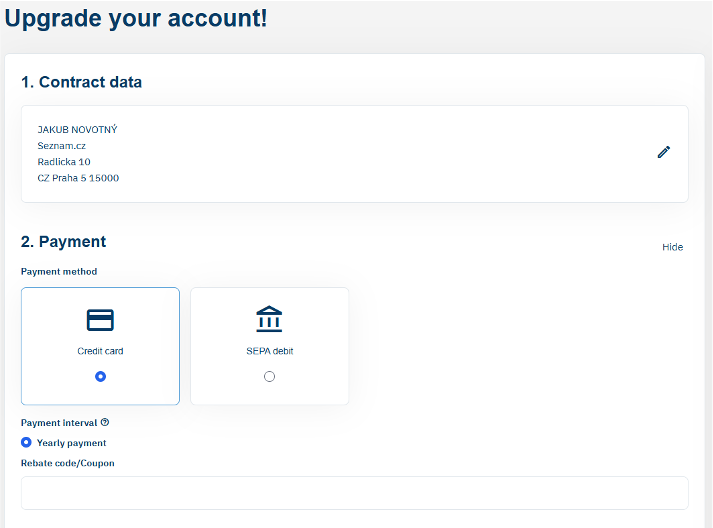Click into the Rebate code/Coupon field

click(354, 493)
